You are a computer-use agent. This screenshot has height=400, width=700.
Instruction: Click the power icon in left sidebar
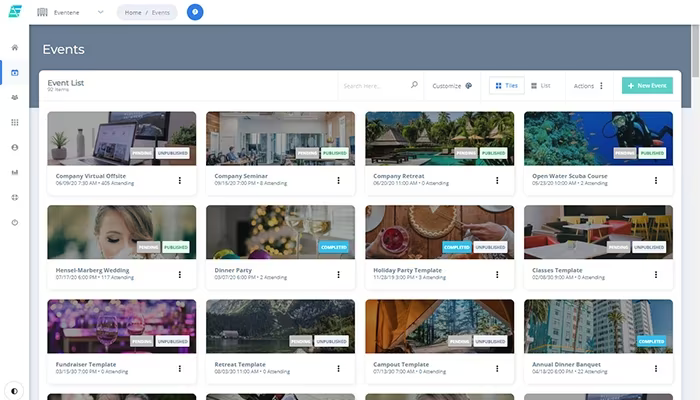point(15,222)
